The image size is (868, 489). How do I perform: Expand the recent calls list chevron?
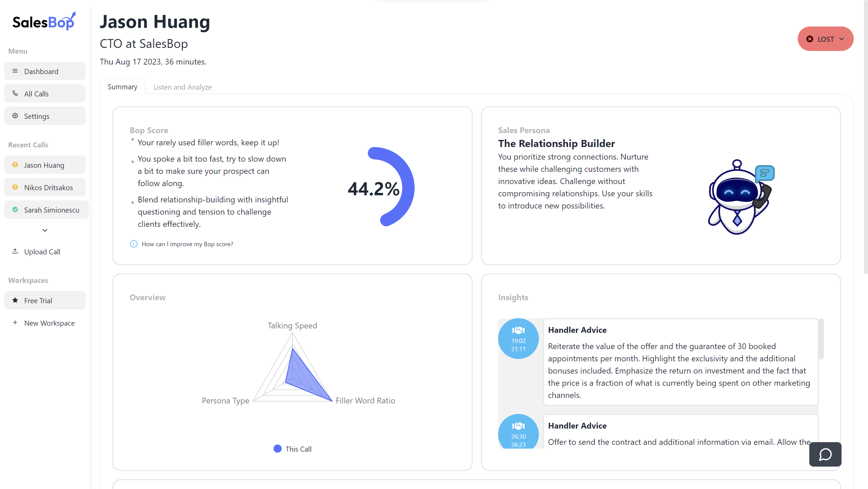(45, 230)
